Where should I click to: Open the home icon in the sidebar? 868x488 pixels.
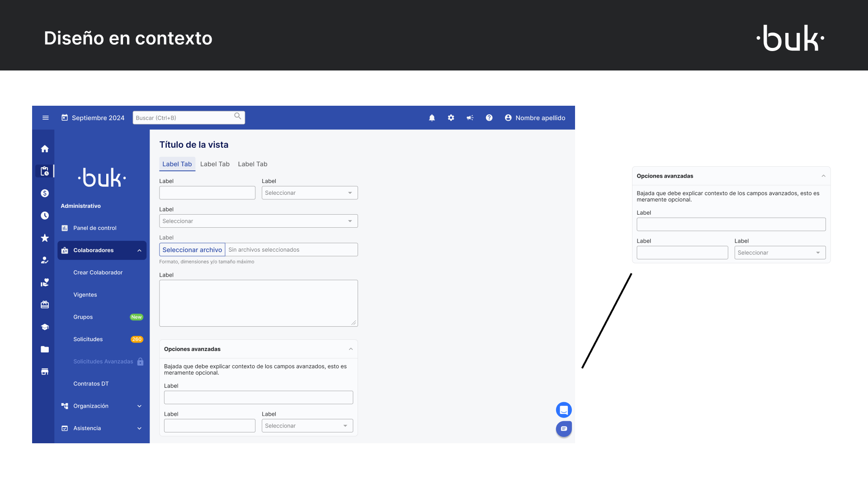pos(44,148)
